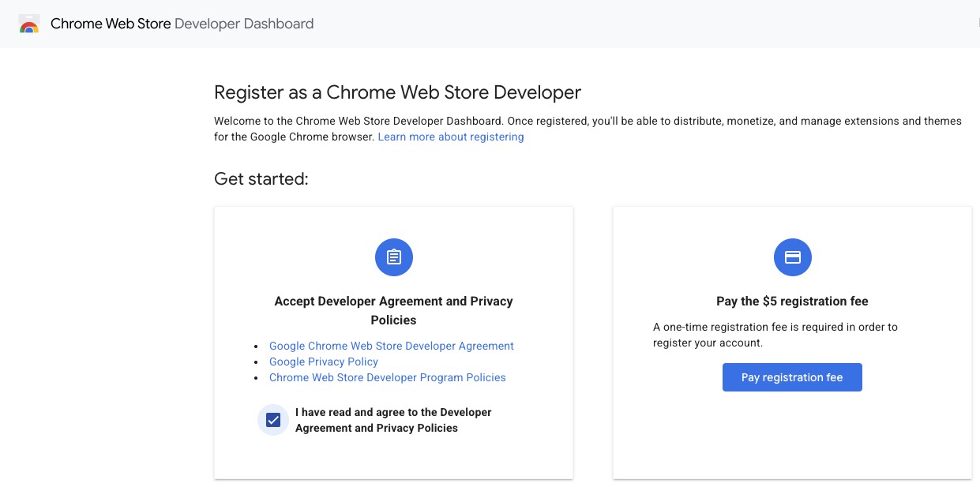Open Google Chrome Web Store Developer Agreement
The image size is (980, 487).
click(392, 346)
